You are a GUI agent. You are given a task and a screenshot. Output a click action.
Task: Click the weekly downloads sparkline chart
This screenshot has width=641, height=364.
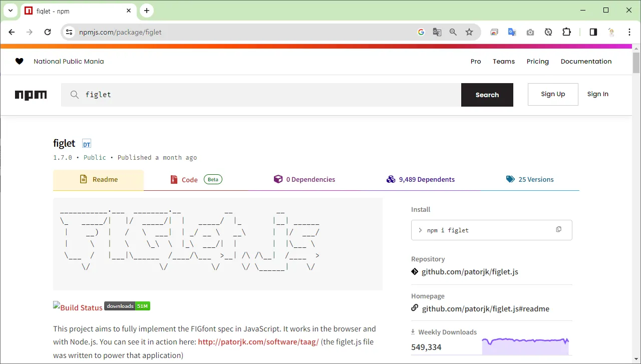tap(525, 346)
